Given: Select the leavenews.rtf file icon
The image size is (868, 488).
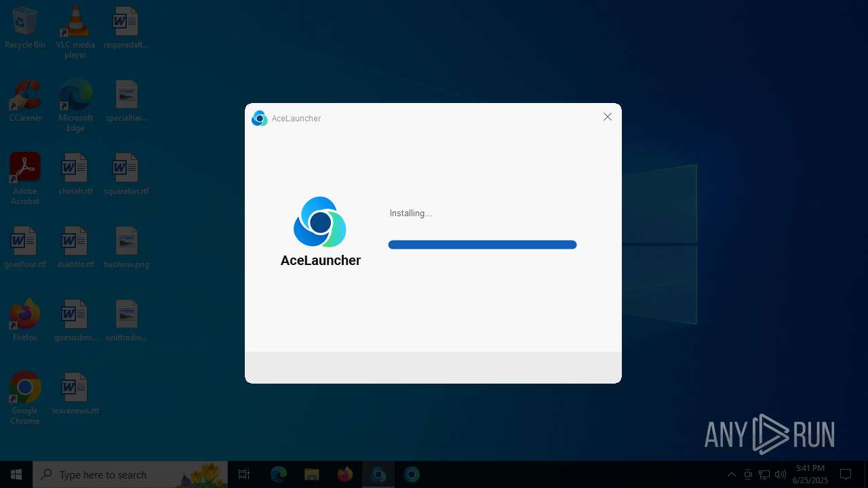Looking at the screenshot, I should coord(75,394).
